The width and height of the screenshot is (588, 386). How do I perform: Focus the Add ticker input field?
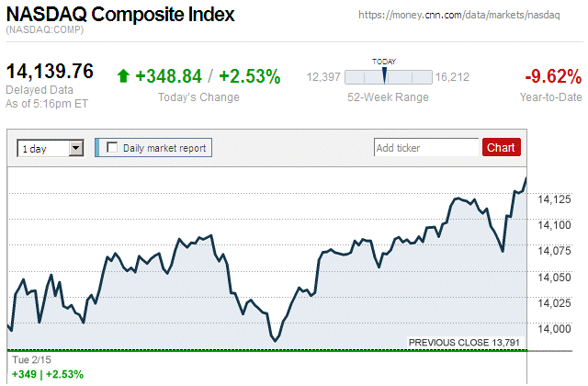click(426, 147)
